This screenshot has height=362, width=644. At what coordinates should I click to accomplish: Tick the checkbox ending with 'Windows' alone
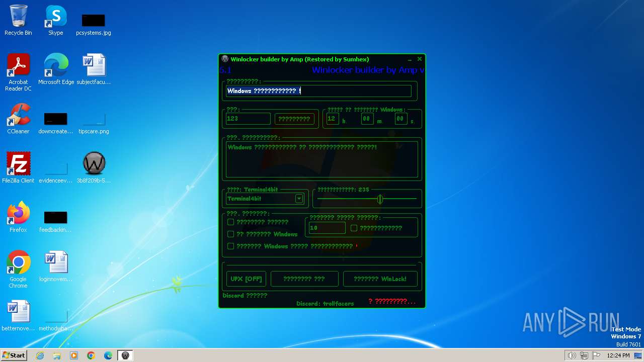tap(231, 234)
